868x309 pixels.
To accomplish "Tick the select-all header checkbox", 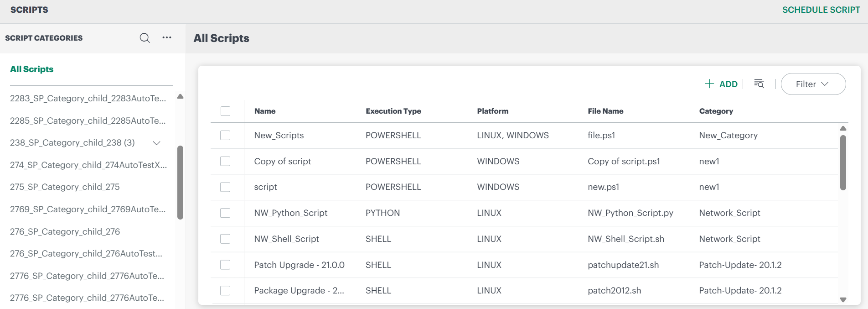I will tap(225, 111).
